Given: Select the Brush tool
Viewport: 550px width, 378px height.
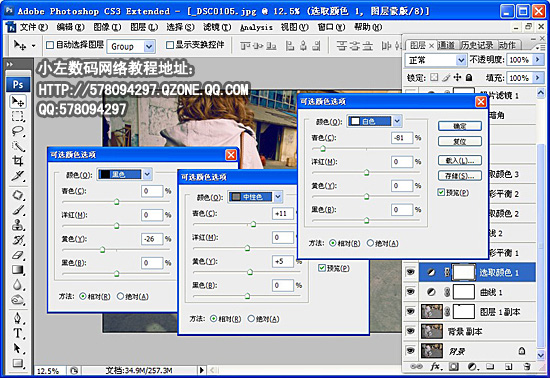Looking at the screenshot, I should (18, 210).
